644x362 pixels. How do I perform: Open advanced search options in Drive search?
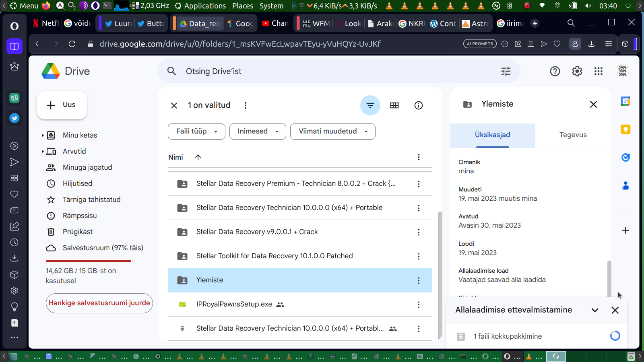[x=506, y=71]
